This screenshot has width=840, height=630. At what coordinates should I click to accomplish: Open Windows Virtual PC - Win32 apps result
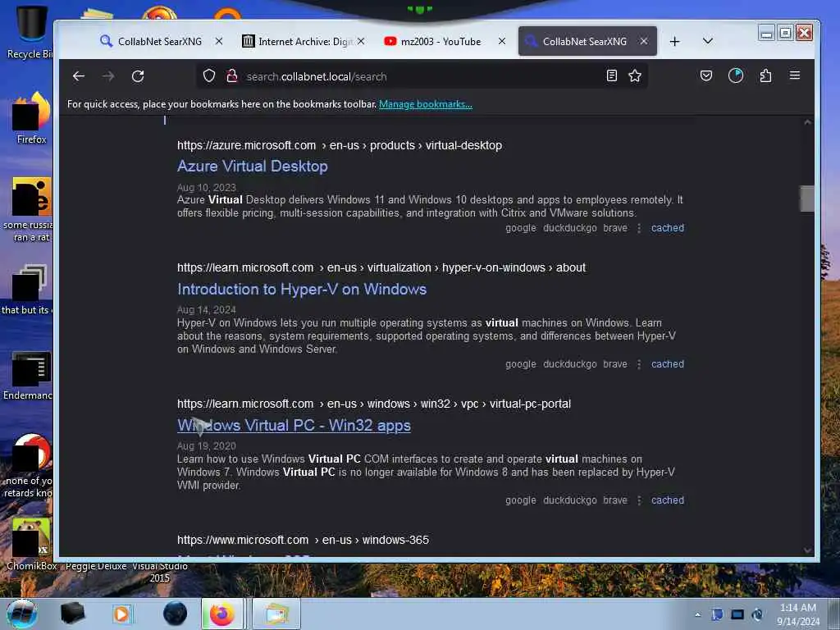(x=294, y=426)
